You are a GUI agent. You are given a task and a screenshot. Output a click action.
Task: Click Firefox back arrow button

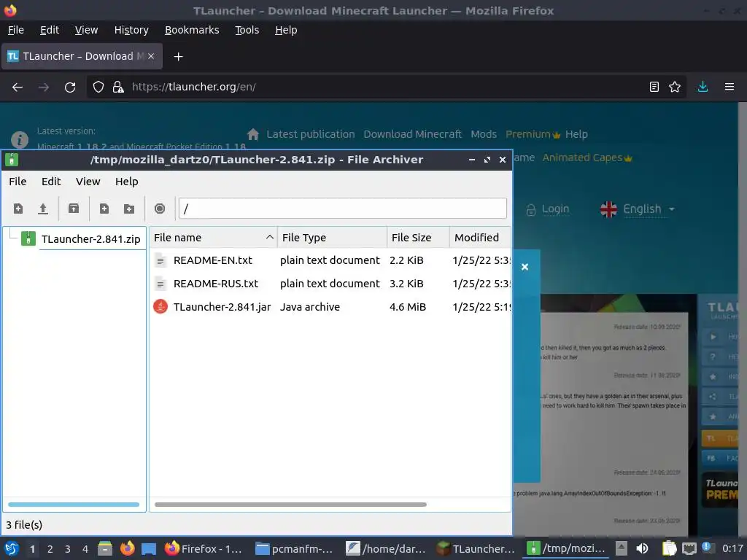(18, 87)
